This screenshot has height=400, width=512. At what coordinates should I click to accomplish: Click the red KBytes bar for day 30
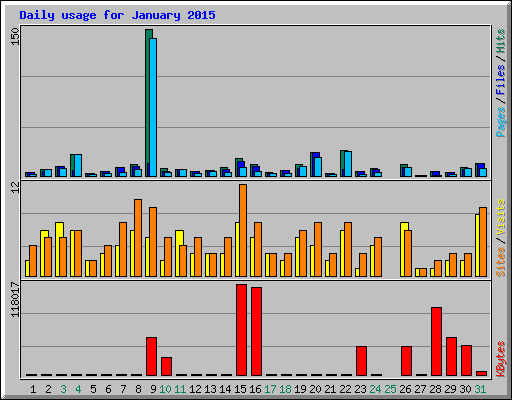coord(466,360)
